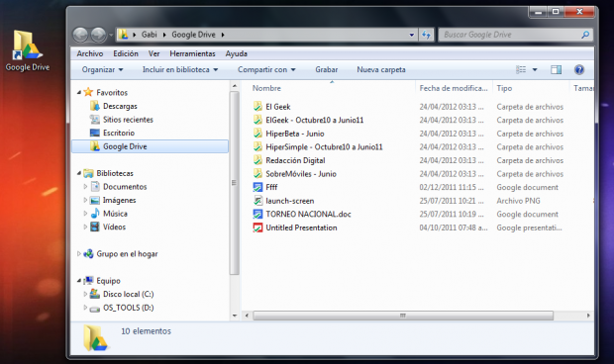614x364 pixels.
Task: Click the OS_TOOLS (D:) drive icon
Action: 95,309
